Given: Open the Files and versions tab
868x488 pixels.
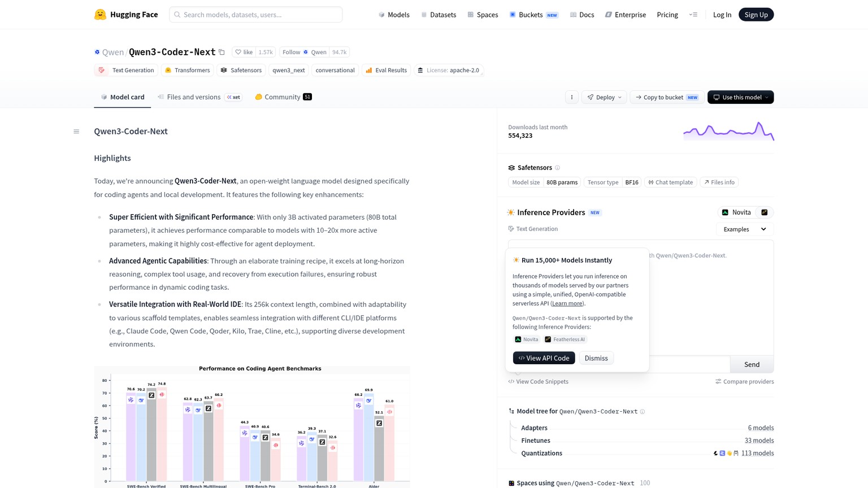Looking at the screenshot, I should click(x=199, y=97).
